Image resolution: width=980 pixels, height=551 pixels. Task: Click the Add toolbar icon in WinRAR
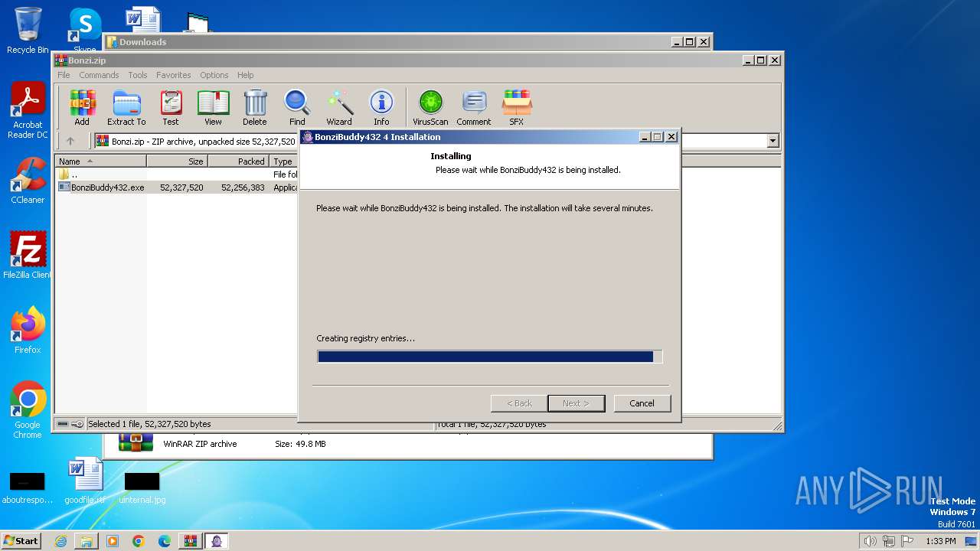point(82,107)
